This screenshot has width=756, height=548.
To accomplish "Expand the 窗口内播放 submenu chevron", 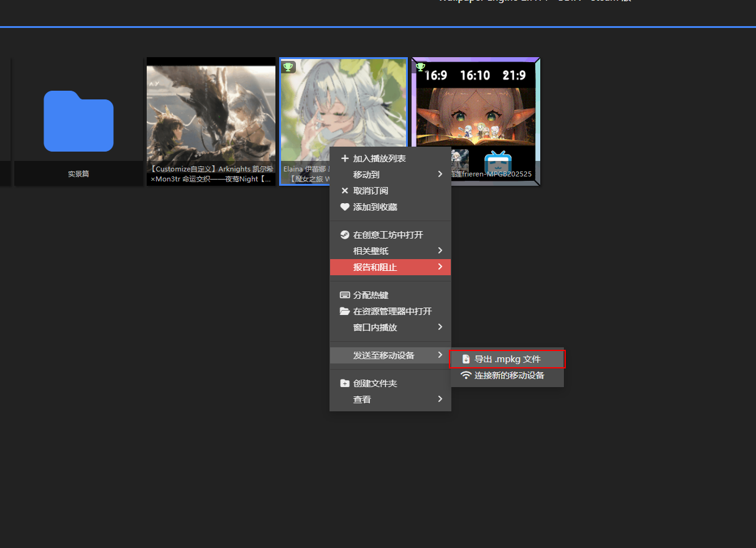I will [440, 327].
